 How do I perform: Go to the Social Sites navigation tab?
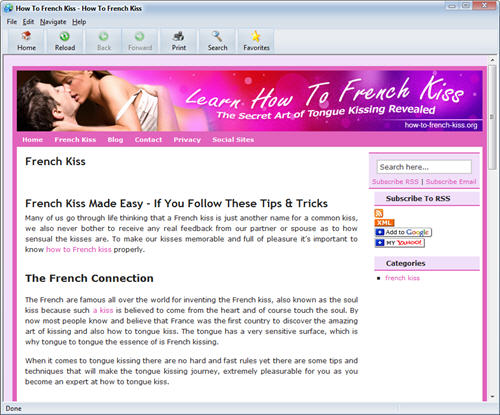(x=233, y=140)
